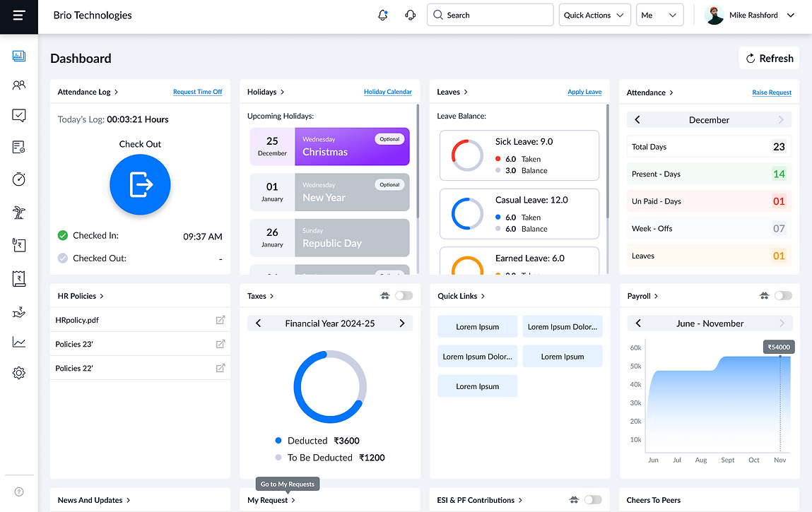This screenshot has height=512, width=812.
Task: Select the palm tree leave sidebar icon
Action: pyautogui.click(x=18, y=213)
